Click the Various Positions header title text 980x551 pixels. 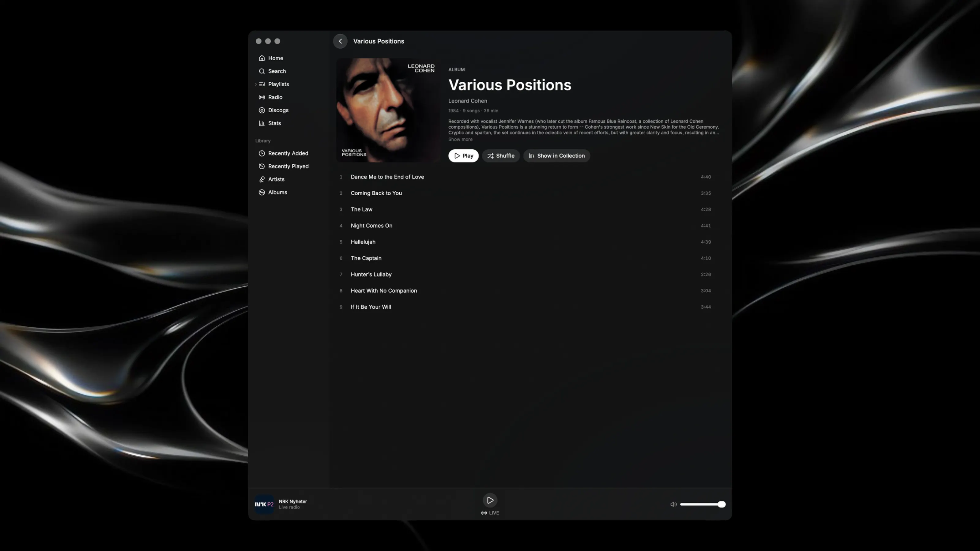[x=379, y=41]
